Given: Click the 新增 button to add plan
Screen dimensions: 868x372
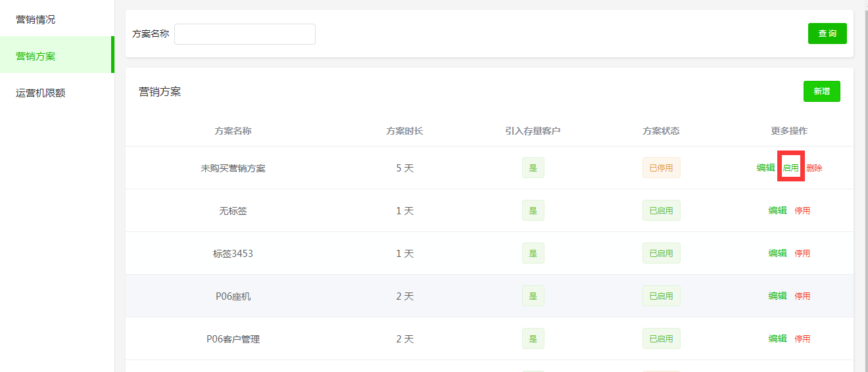Looking at the screenshot, I should (821, 91).
